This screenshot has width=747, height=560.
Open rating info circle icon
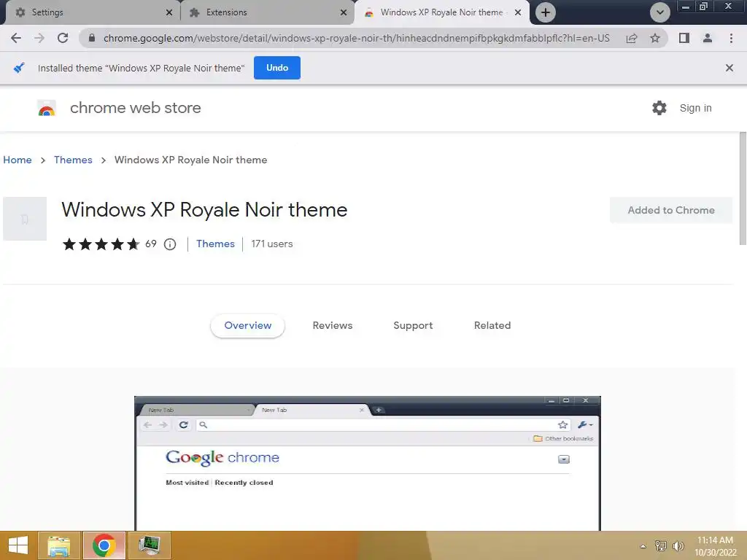coord(169,244)
